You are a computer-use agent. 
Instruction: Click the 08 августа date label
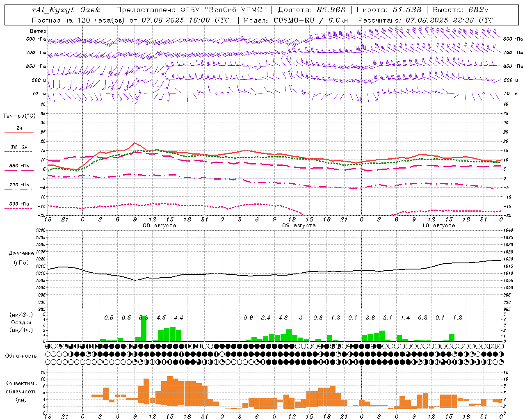tap(160, 226)
